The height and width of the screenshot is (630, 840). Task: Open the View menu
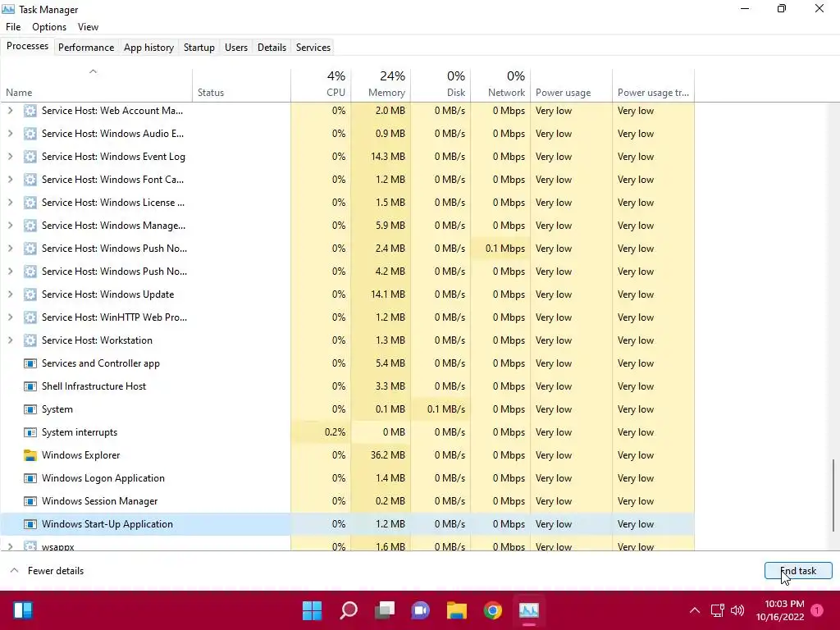pyautogui.click(x=88, y=27)
